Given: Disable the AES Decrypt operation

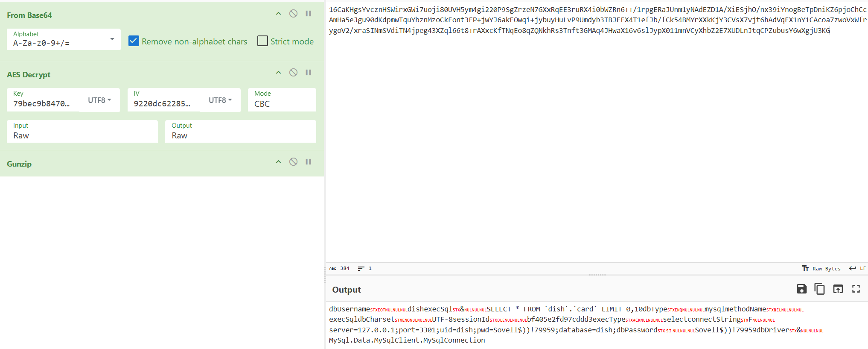Looking at the screenshot, I should pyautogui.click(x=293, y=73).
